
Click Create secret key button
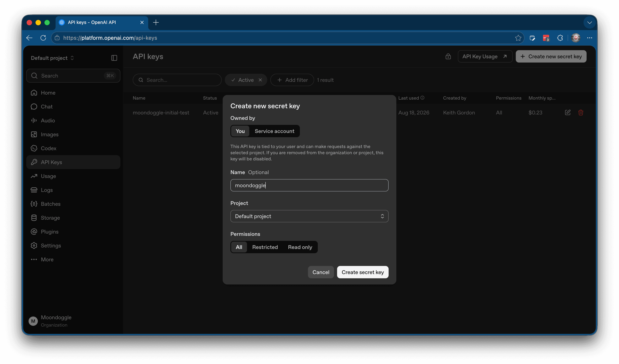point(363,272)
